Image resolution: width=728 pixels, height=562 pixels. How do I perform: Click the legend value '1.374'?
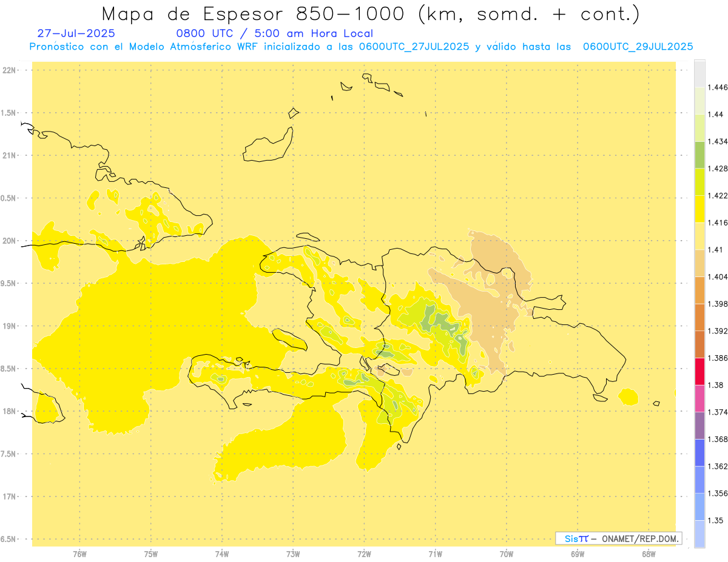717,412
